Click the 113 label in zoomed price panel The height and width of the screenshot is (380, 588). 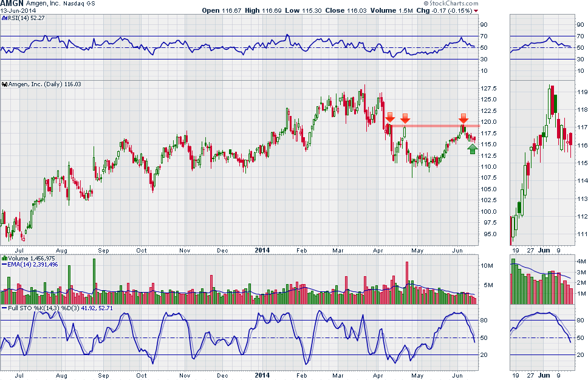pos(583,198)
